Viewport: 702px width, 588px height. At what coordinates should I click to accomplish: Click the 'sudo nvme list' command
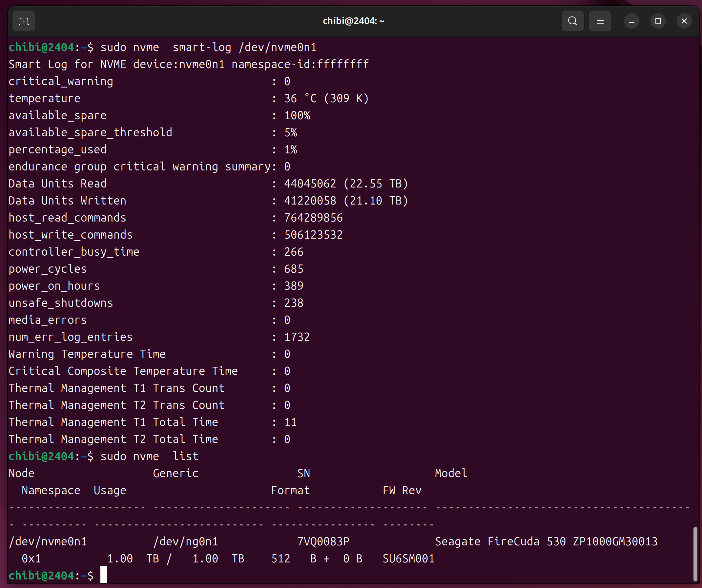point(149,456)
